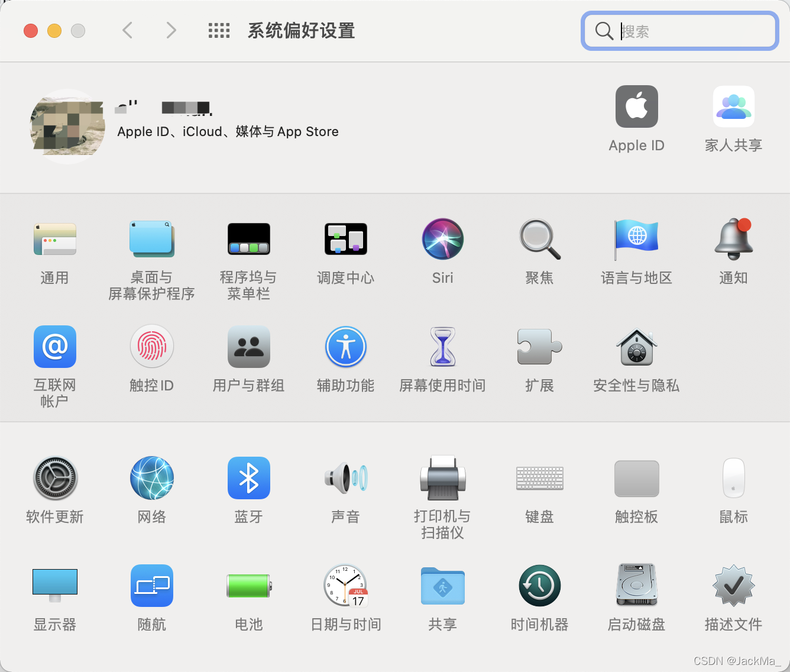Select the 调度中心 icon
The height and width of the screenshot is (672, 790).
[x=345, y=239]
